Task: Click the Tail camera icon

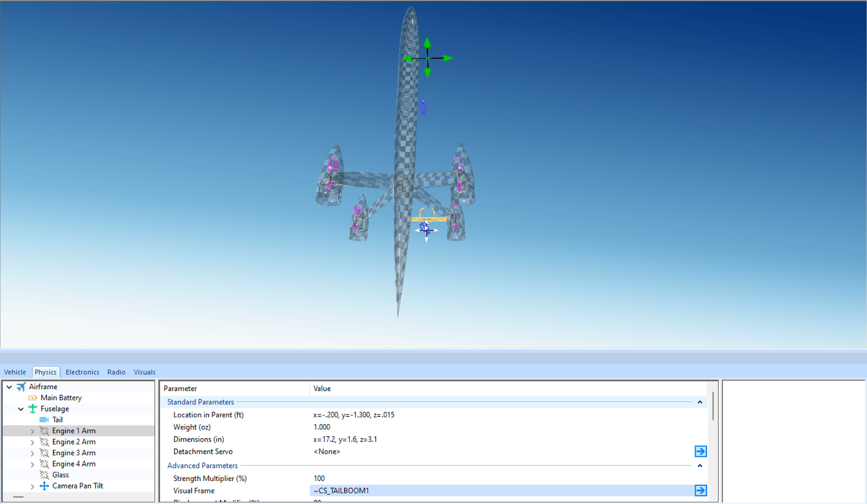Action: (x=44, y=420)
